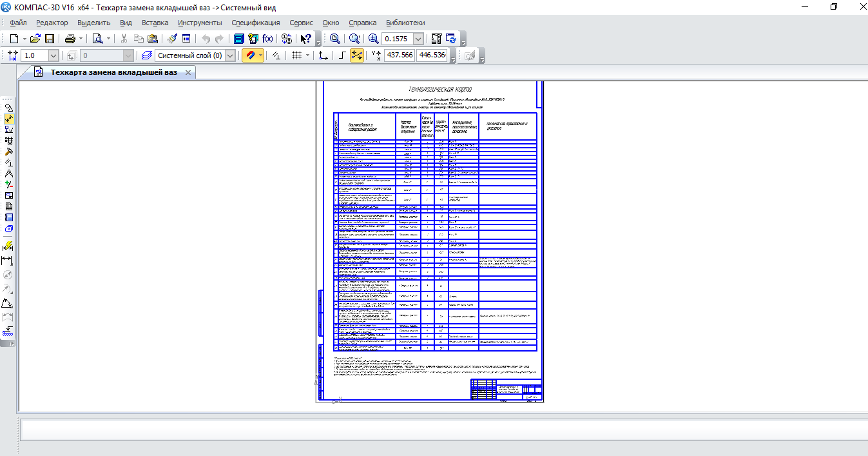Open the variables f(x) icon
868x456 pixels.
[x=267, y=39]
